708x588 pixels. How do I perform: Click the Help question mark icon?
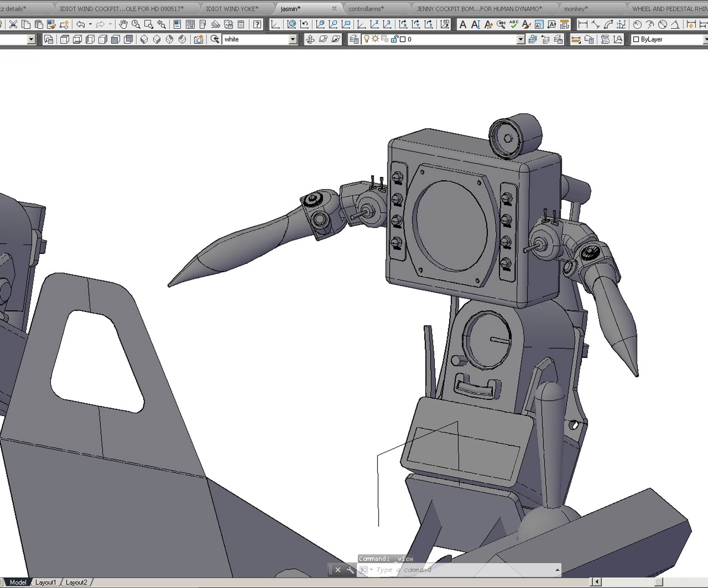pyautogui.click(x=257, y=24)
